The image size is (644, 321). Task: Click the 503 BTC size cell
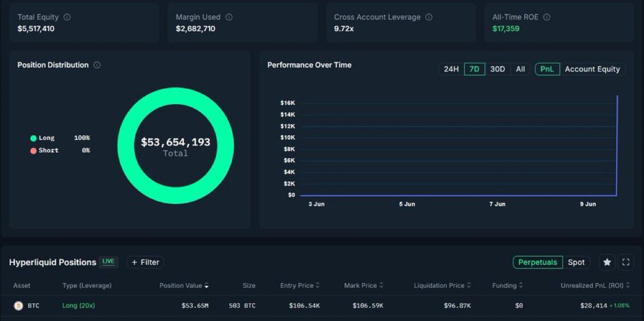(x=242, y=306)
